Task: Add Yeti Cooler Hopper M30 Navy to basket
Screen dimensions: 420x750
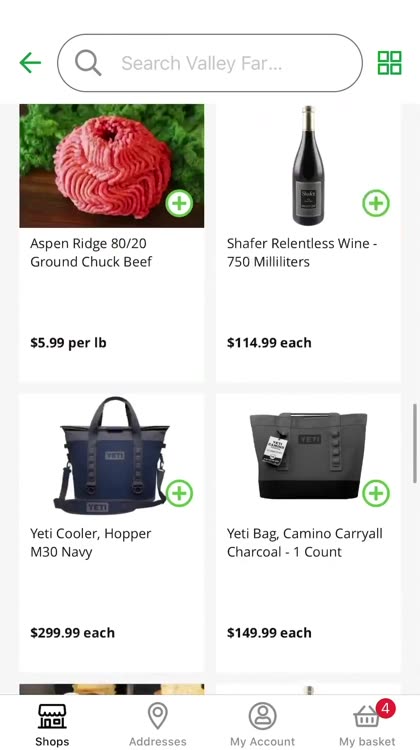Action: [179, 493]
